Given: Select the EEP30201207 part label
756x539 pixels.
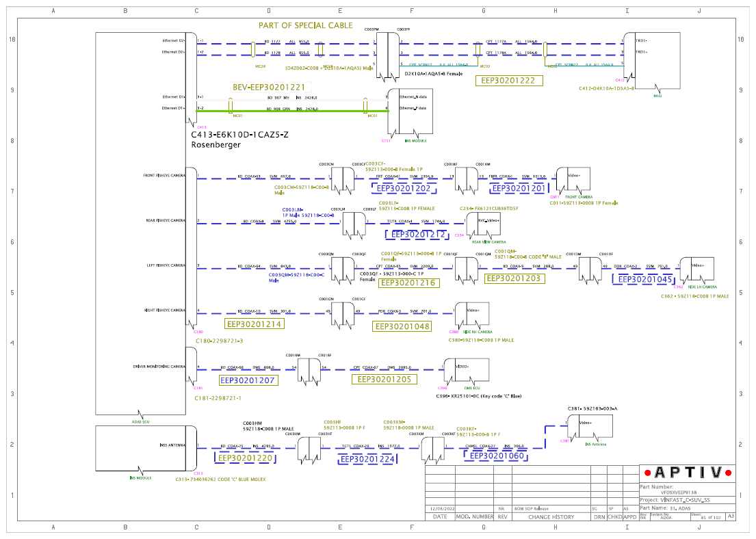Looking at the screenshot, I should (x=248, y=380).
